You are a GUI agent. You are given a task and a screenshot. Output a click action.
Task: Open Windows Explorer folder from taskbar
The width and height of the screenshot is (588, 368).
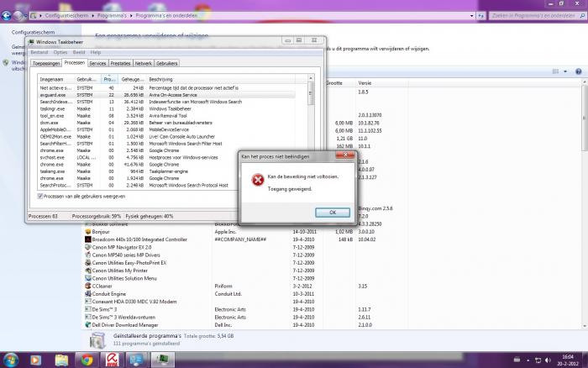61,360
